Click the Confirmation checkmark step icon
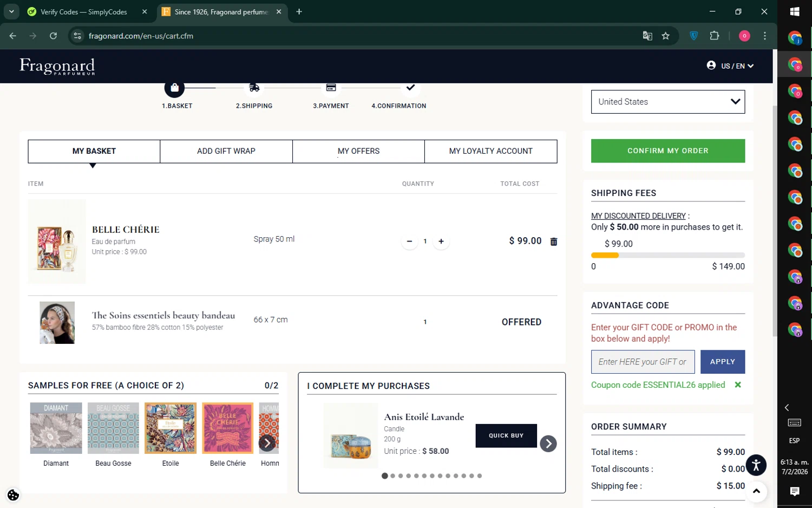Screen dimensions: 812x508 tap(410, 87)
